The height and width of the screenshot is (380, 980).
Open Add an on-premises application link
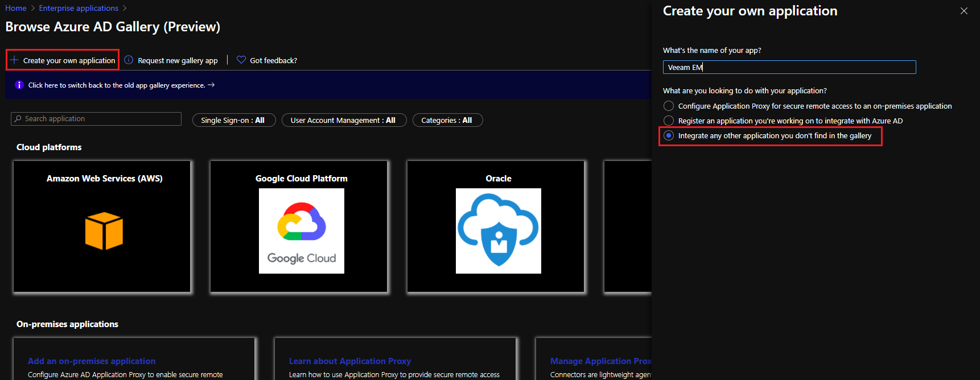92,361
